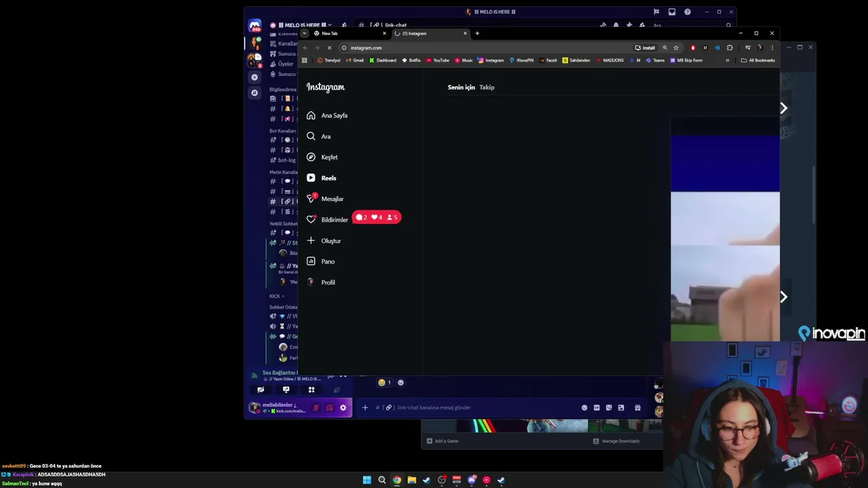Open Discord user settings gear
Viewport: 868px width, 488px height.
343,407
